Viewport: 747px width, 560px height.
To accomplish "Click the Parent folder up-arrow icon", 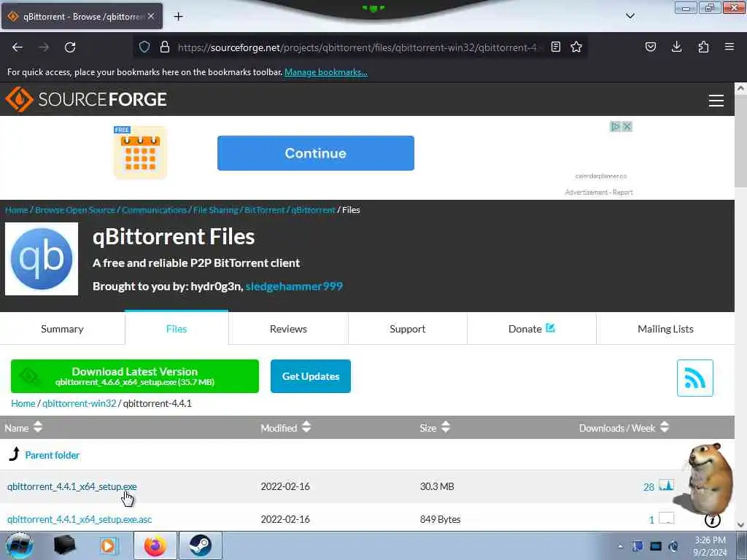I will (15, 454).
